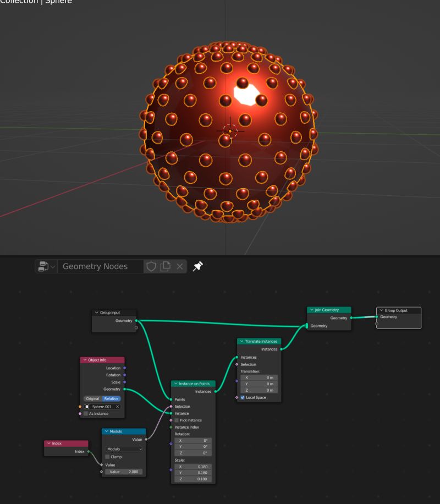Toggle the Local Space checkbox on Translate Instances
The width and height of the screenshot is (440, 504).
(x=241, y=397)
